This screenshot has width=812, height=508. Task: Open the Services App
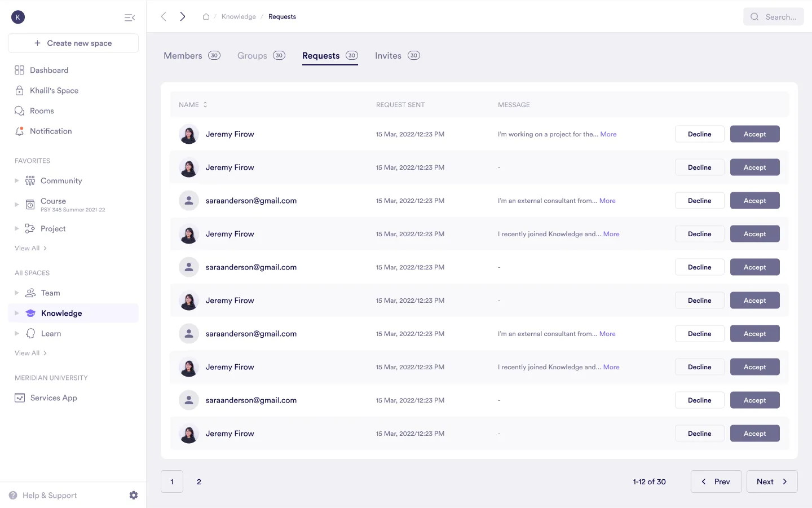53,397
